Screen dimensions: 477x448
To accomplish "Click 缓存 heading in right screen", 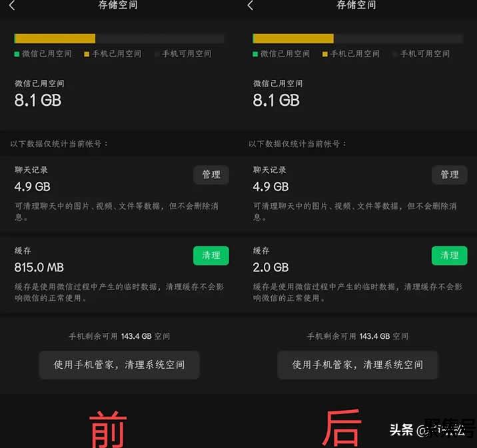I will [x=261, y=251].
